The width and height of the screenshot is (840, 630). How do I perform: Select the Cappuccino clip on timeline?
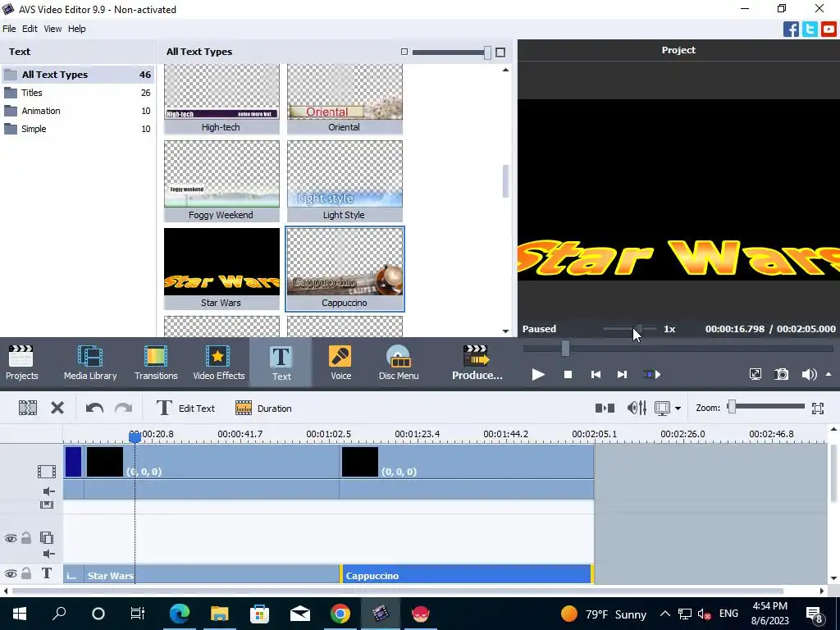point(466,575)
